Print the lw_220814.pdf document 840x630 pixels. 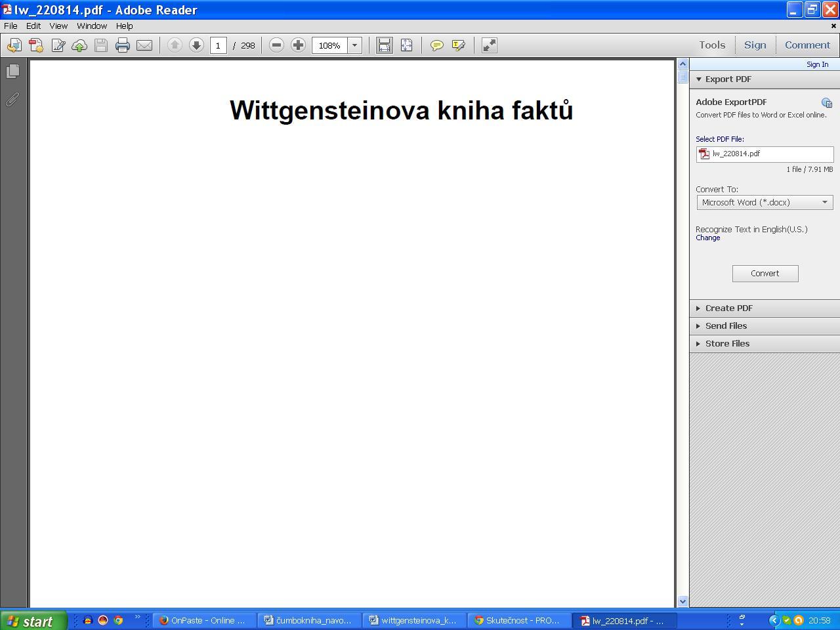(123, 45)
